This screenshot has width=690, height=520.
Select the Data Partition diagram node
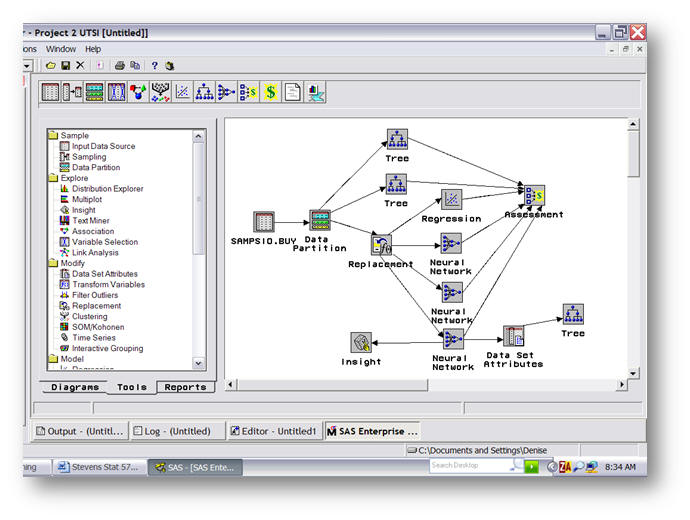pyautogui.click(x=320, y=220)
